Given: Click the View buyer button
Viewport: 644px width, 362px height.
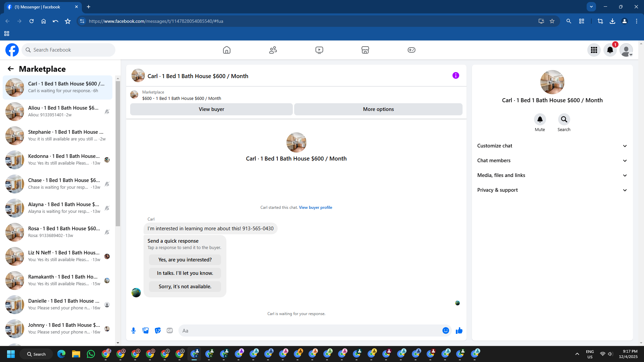Looking at the screenshot, I should 211,109.
